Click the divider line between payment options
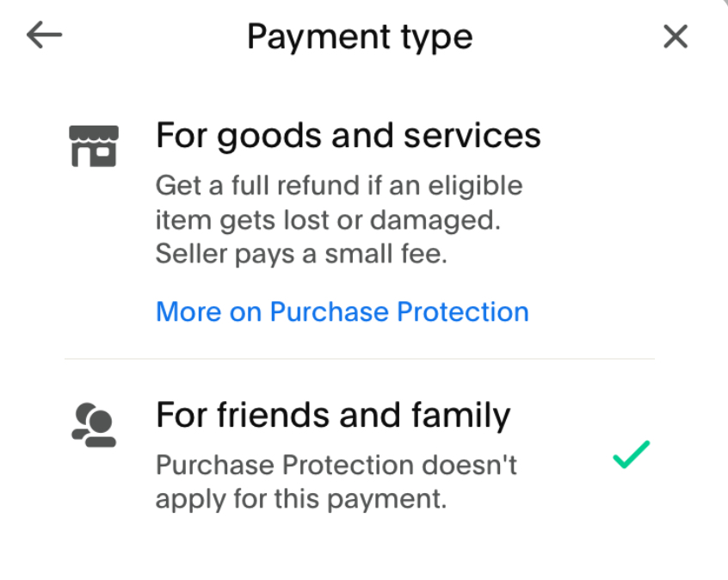 pyautogui.click(x=360, y=359)
